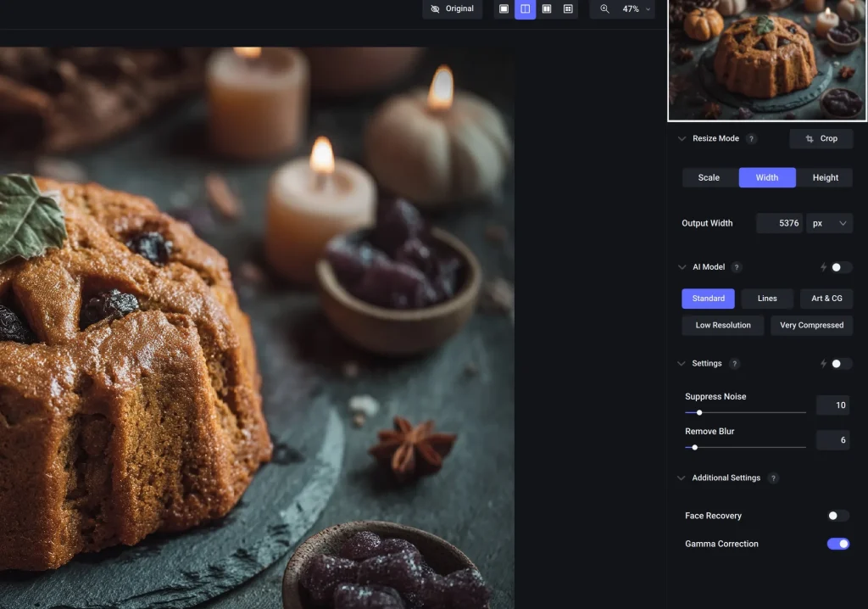
Task: Disable Gamma Correction
Action: 837,544
